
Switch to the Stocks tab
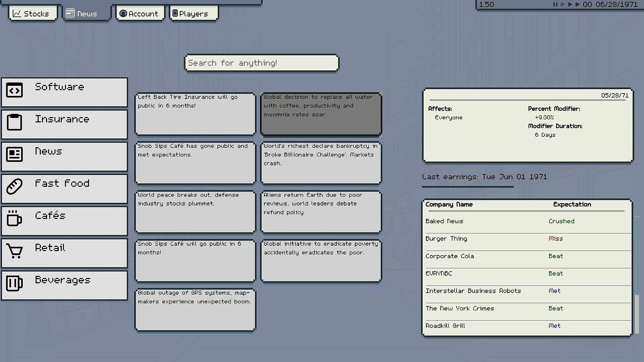(33, 14)
